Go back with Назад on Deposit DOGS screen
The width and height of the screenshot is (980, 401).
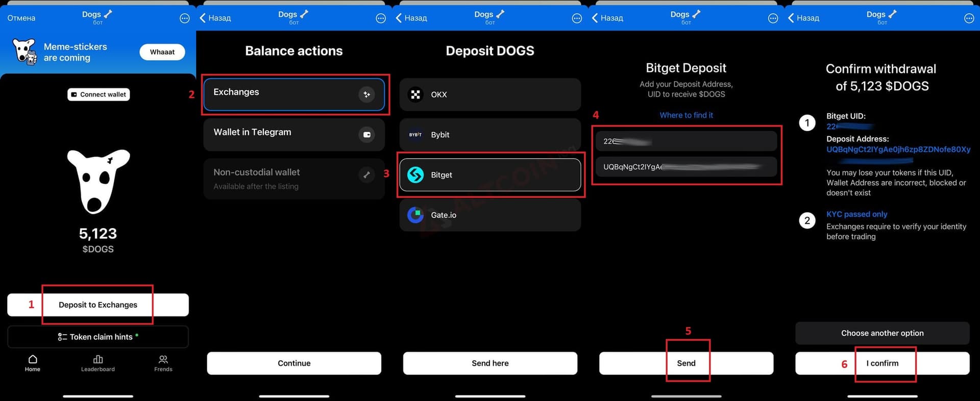(411, 18)
